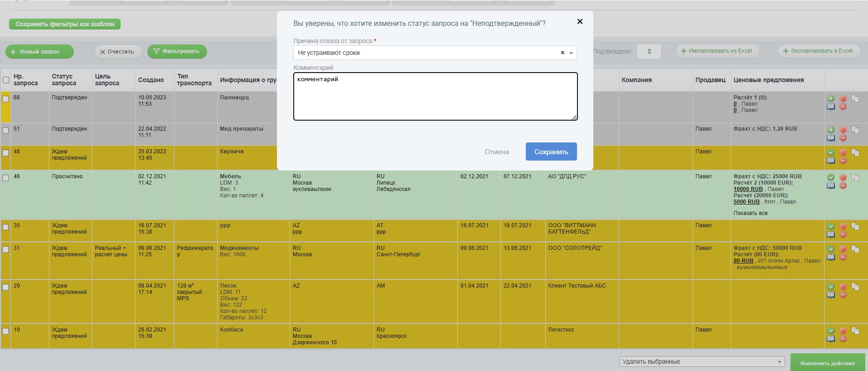Viewport: 868px width, 371px height.
Task: Click 'Импортировать из Excel' button
Action: tap(718, 51)
